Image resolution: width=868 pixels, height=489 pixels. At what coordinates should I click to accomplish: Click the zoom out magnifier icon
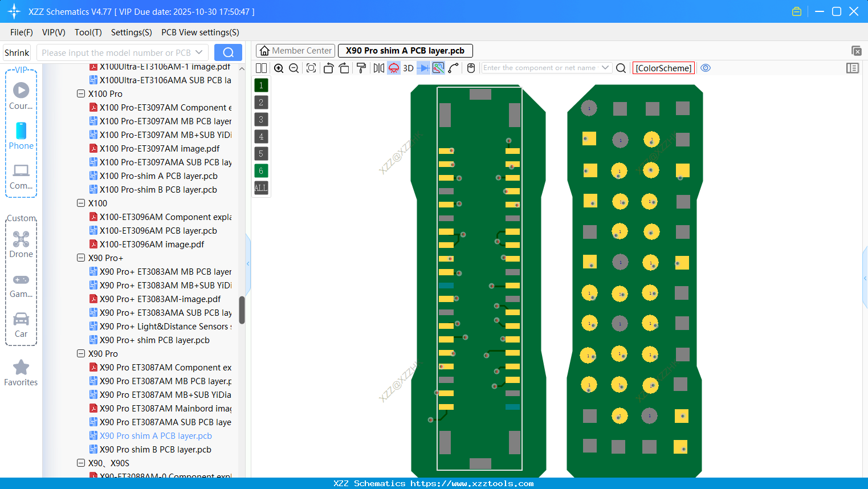click(294, 68)
